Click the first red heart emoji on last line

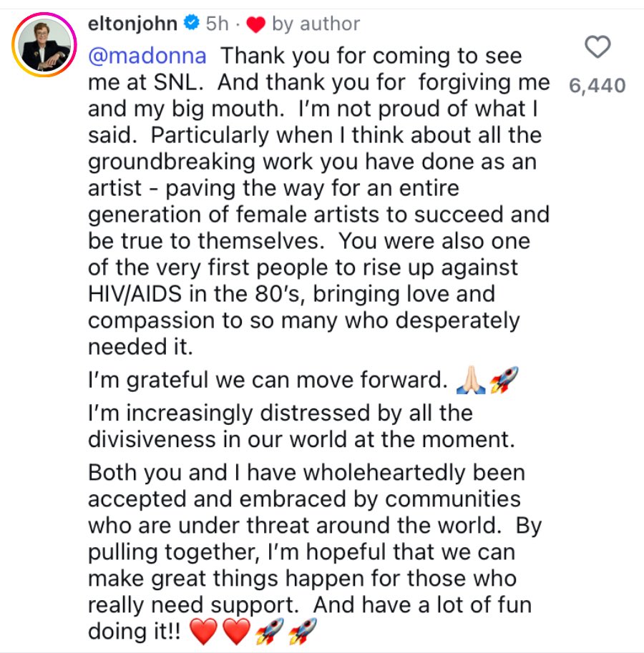203,631
